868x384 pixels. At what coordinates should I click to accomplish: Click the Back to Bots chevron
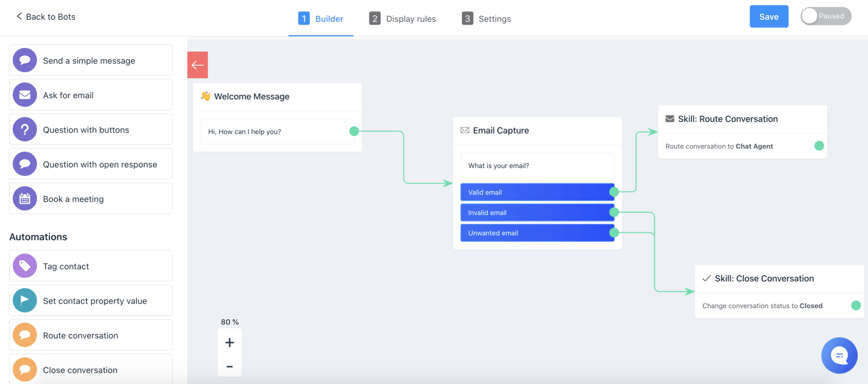pos(19,16)
